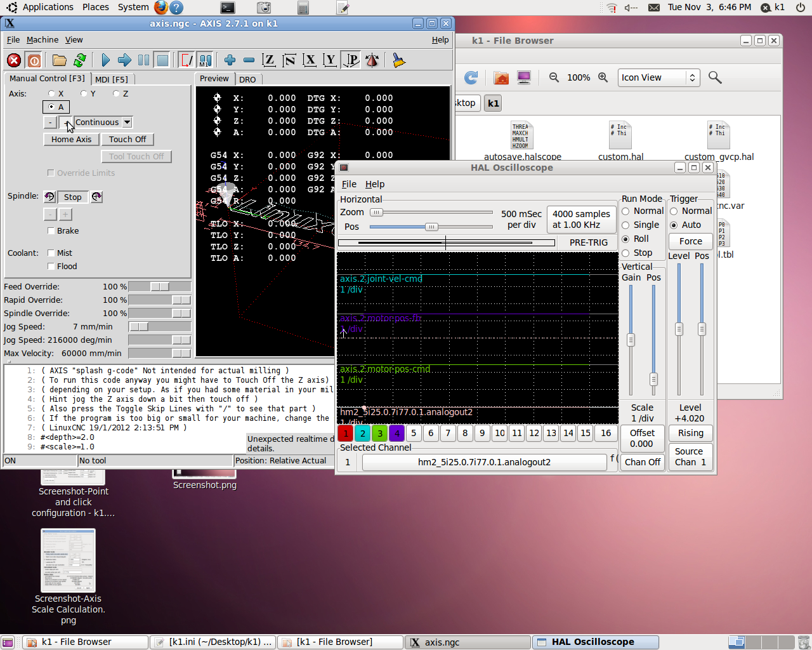Open Icon View dropdown in File Browser
Screen dimensions: 812x650
(658, 77)
